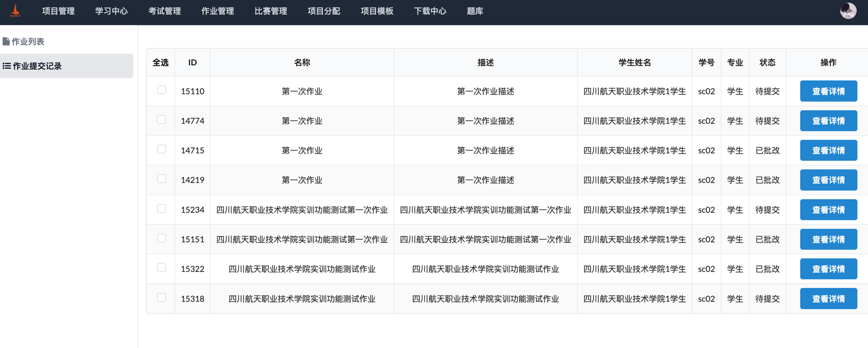Click the file icon beside 作业列表
Screen dimensions: 868x348
pyautogui.click(x=6, y=41)
